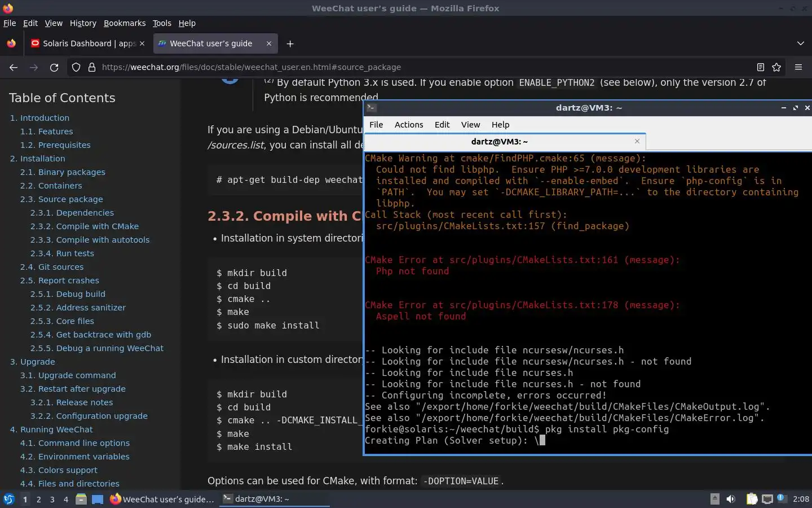Image resolution: width=812 pixels, height=508 pixels.
Task: Click the site security padlock icon
Action: (x=91, y=67)
